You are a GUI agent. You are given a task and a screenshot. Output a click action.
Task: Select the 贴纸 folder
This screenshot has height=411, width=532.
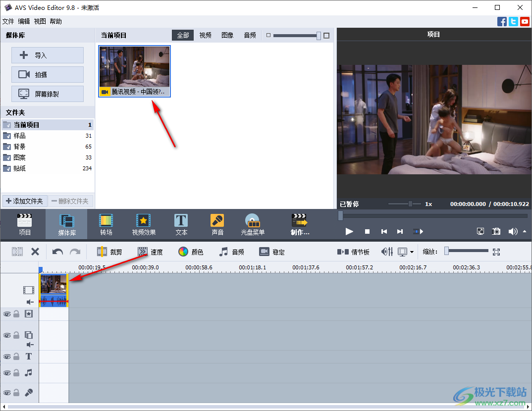coord(48,168)
